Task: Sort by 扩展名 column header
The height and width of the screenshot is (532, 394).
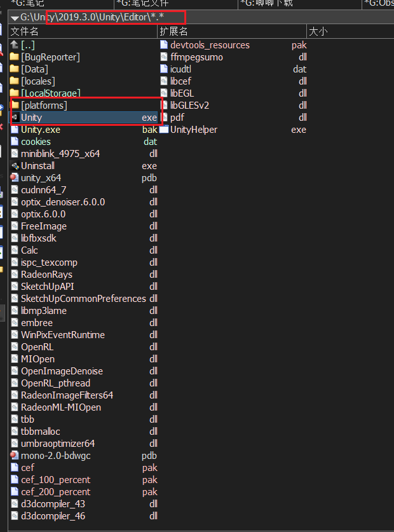Action: point(232,32)
